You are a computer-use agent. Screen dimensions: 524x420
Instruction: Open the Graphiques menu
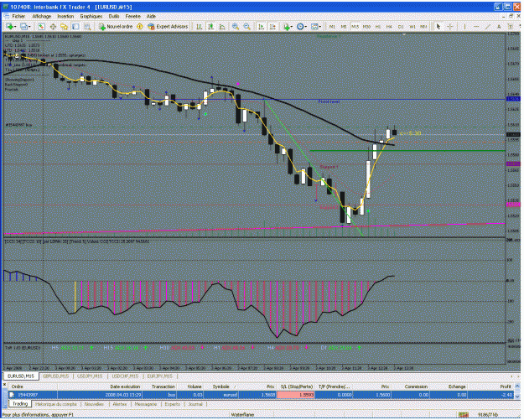(x=91, y=16)
